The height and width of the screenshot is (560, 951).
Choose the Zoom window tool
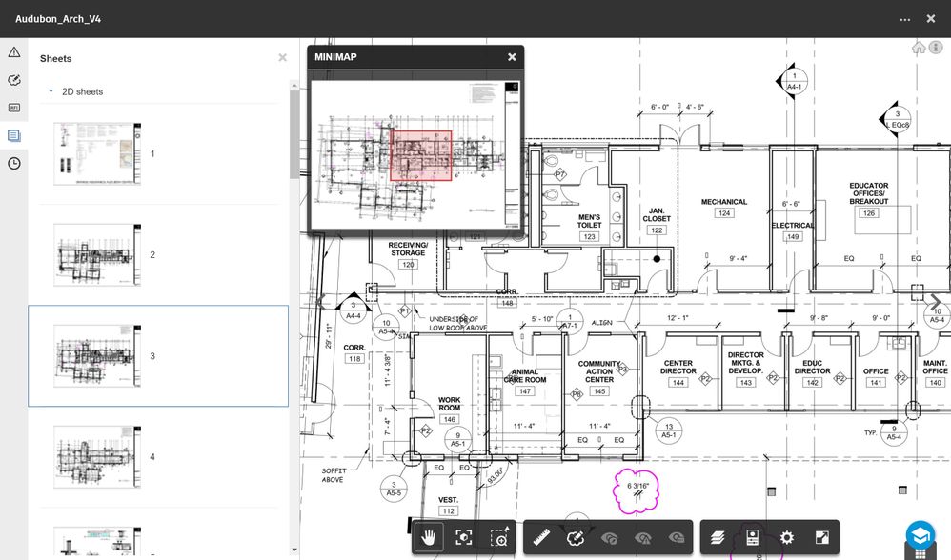(499, 537)
